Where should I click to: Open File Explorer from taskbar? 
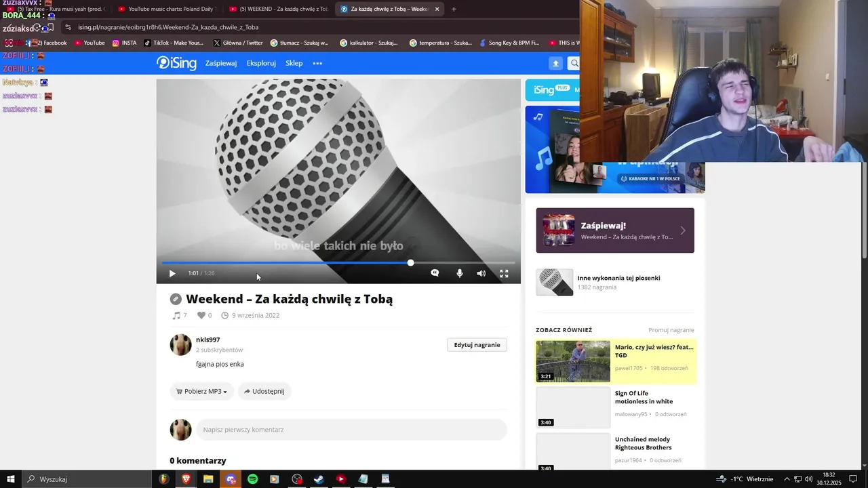tap(208, 479)
